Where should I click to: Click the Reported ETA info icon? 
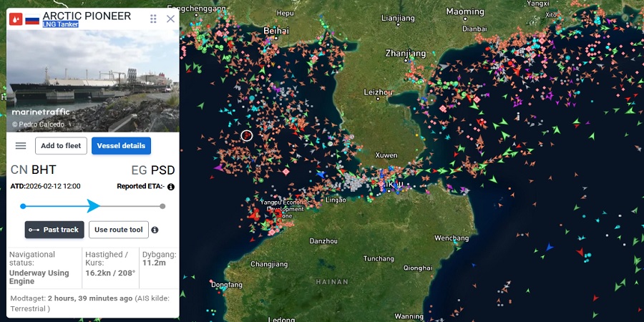pyautogui.click(x=171, y=187)
